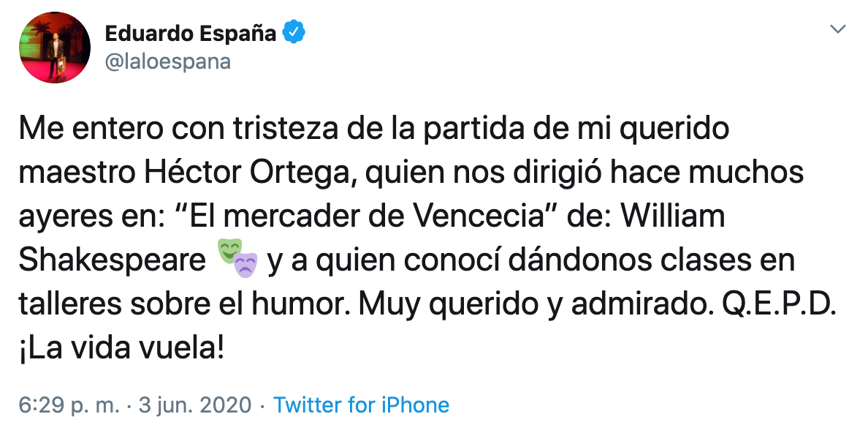Open the 6:29 p. m. timestamp

69,405
